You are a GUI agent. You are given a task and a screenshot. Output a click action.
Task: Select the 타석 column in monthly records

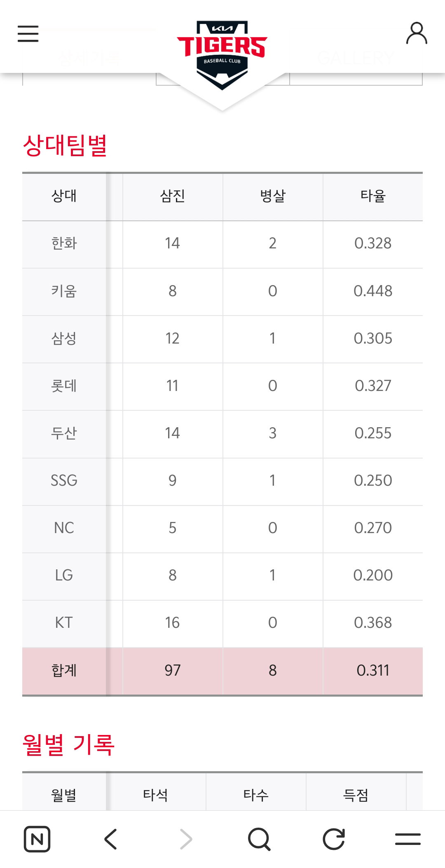[x=156, y=795]
